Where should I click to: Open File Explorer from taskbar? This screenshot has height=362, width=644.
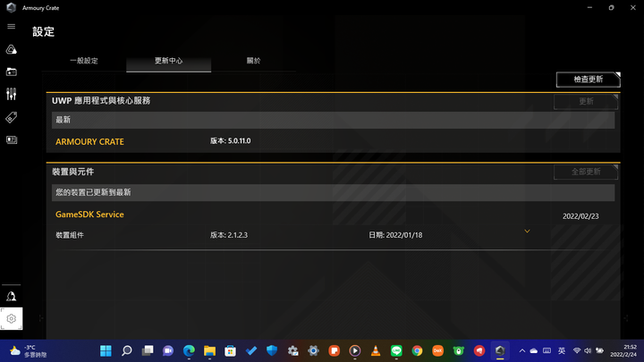tap(209, 350)
